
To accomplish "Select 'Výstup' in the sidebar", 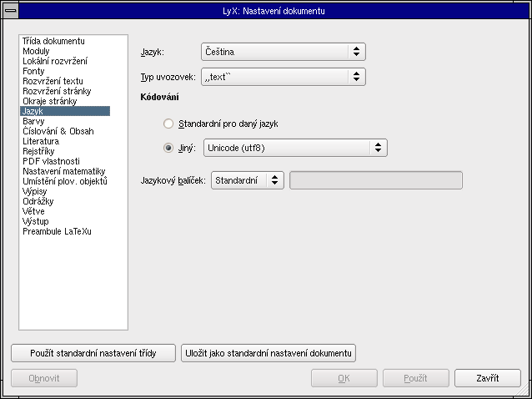I will click(x=35, y=221).
